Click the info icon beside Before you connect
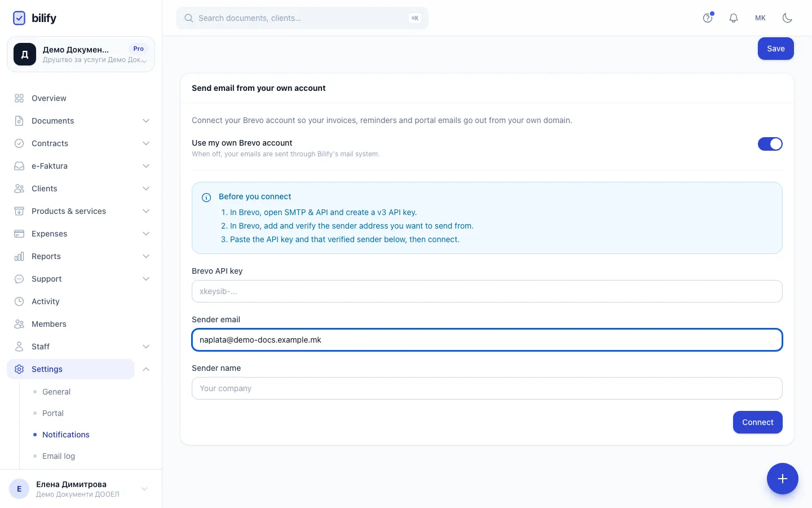Viewport: 812px width, 508px height. tap(206, 198)
